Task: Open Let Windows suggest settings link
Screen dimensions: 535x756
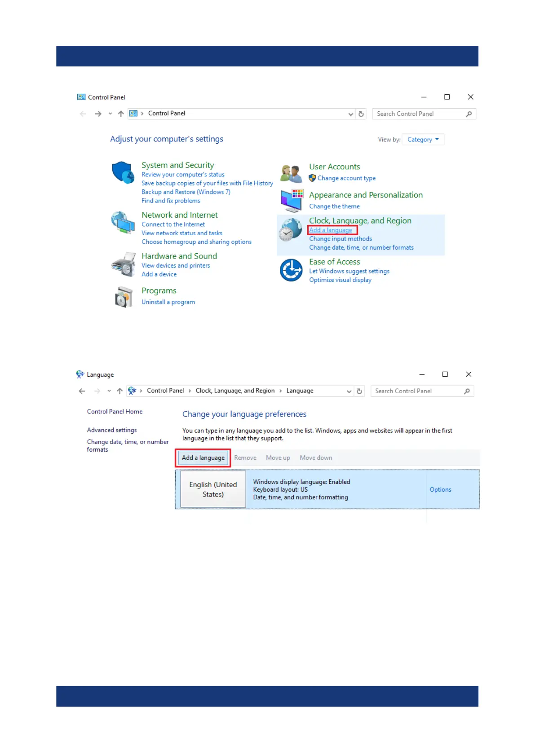Action: pos(349,271)
